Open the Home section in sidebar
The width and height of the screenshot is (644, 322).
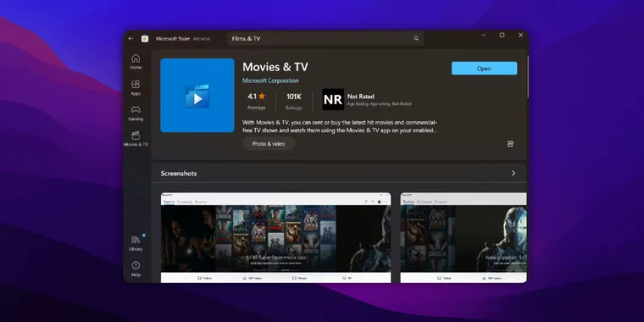[136, 62]
